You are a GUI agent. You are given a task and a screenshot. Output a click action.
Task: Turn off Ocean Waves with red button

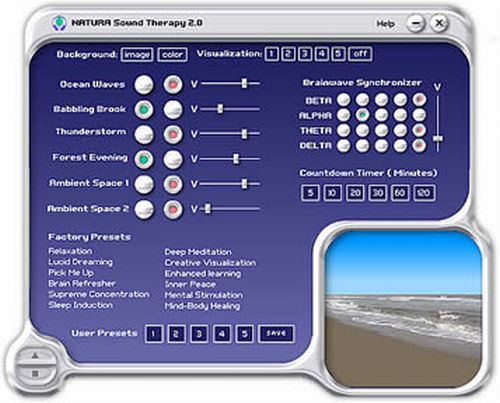[173, 84]
